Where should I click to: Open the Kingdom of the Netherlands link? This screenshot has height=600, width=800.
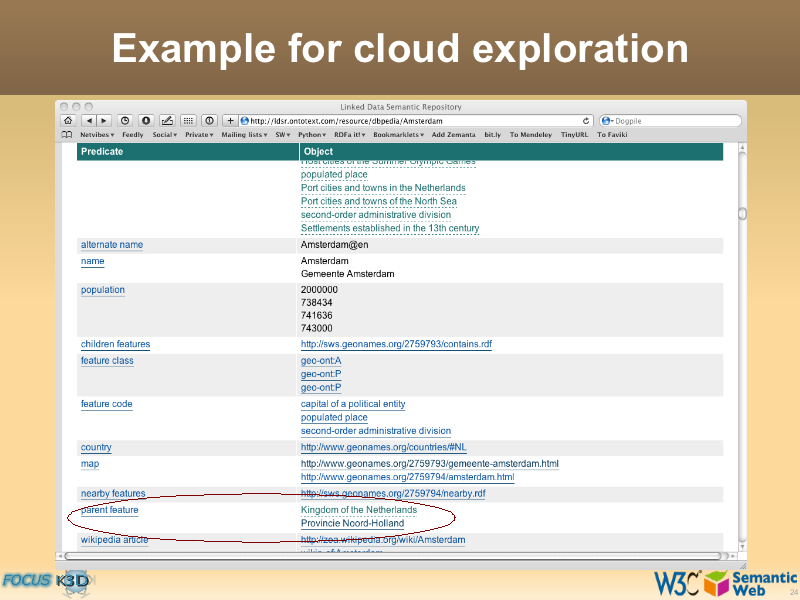tap(358, 510)
